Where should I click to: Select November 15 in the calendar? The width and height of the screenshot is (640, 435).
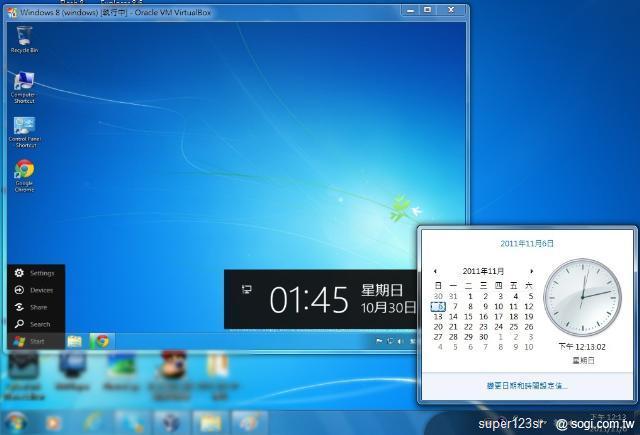pos(468,317)
